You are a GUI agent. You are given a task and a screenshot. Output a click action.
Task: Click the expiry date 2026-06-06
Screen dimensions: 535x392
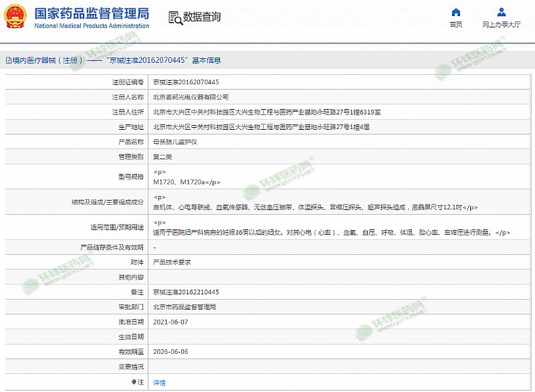(171, 352)
